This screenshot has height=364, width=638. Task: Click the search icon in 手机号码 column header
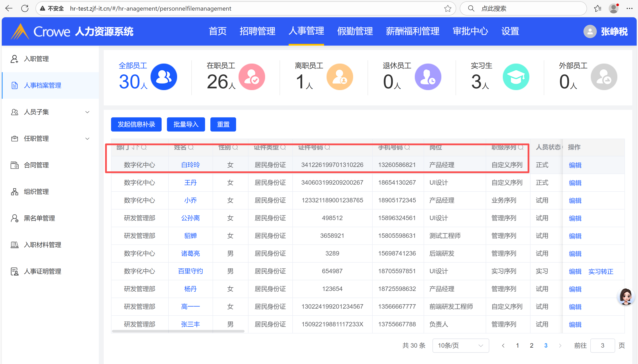(407, 147)
